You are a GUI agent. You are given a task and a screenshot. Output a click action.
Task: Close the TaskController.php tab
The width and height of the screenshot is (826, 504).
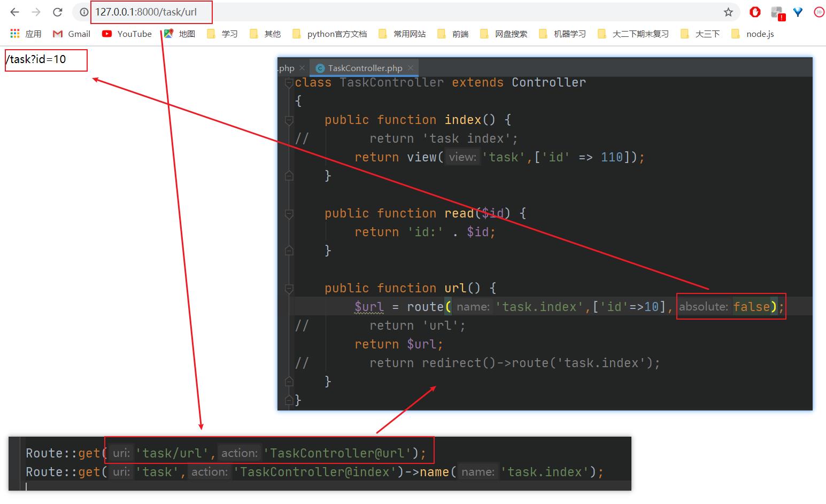411,68
